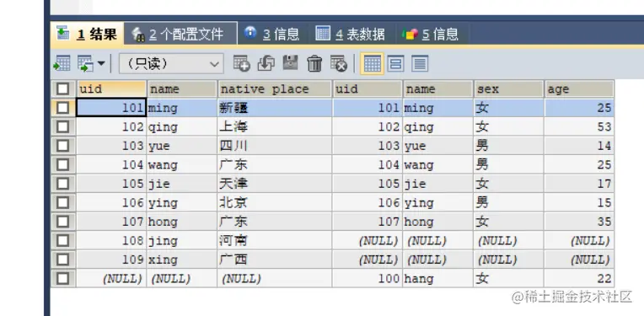Image resolution: width=644 pixels, height=316 pixels.
Task: Select the 四川 native place cell
Action: (x=274, y=146)
